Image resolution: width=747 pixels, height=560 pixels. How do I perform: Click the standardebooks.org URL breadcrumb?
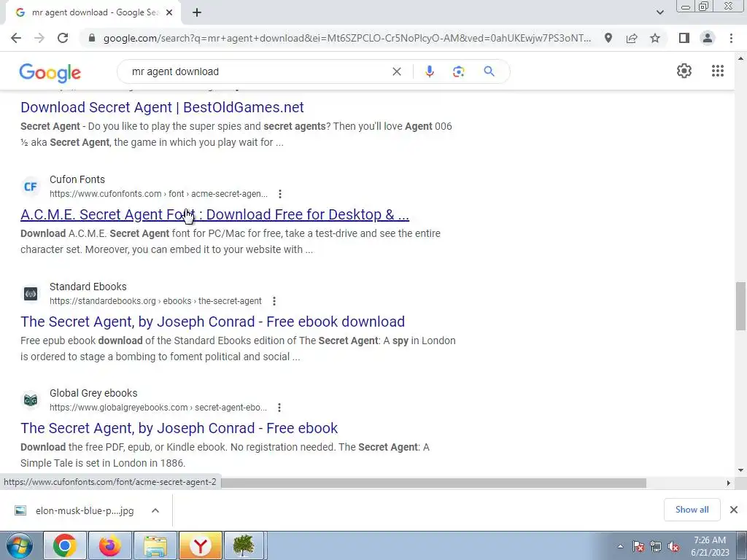pyautogui.click(x=155, y=301)
